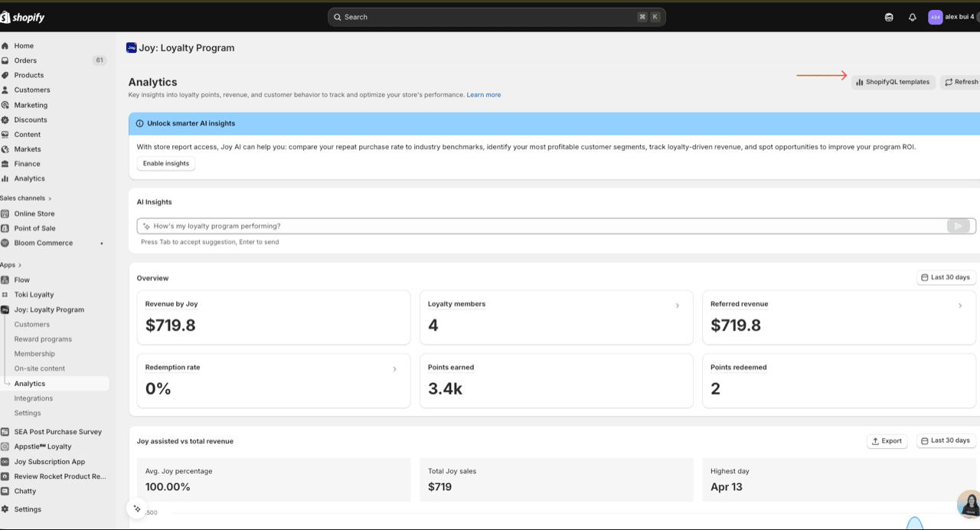This screenshot has height=530, width=980.
Task: Click the Flow app icon
Action: [x=5, y=280]
